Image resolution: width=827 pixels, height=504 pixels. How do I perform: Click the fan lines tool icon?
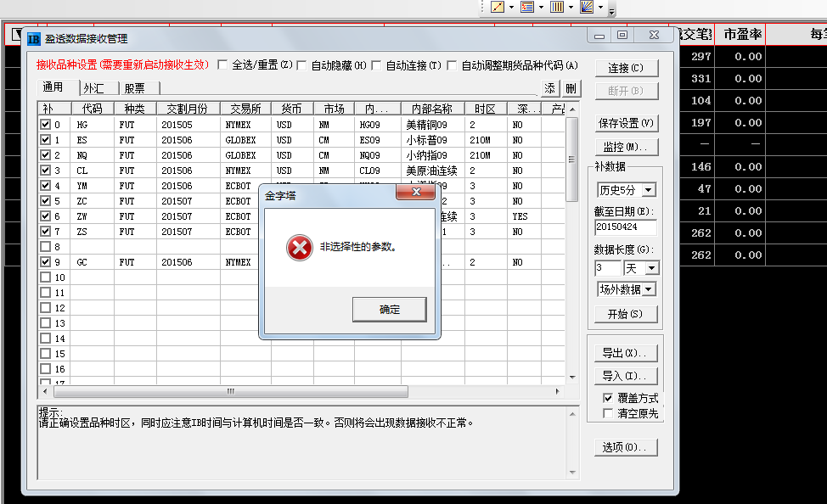(x=587, y=7)
